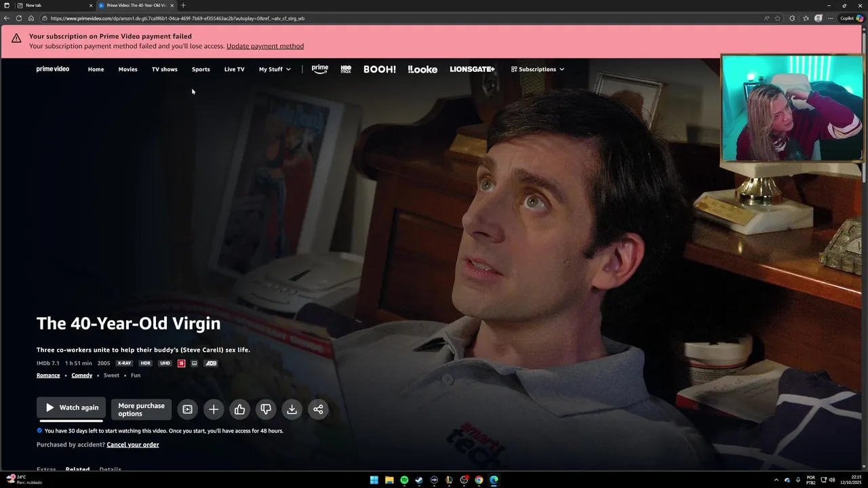868x488 pixels.
Task: Open Edge Settings and more ellipsis
Action: point(831,18)
